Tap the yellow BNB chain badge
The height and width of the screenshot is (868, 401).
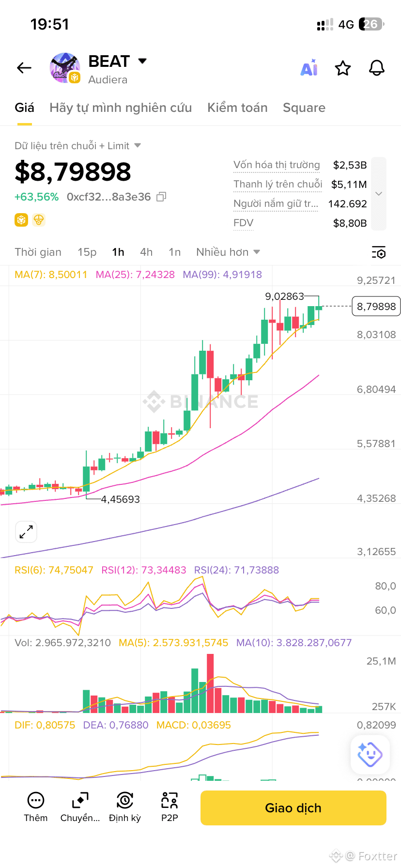point(21,220)
